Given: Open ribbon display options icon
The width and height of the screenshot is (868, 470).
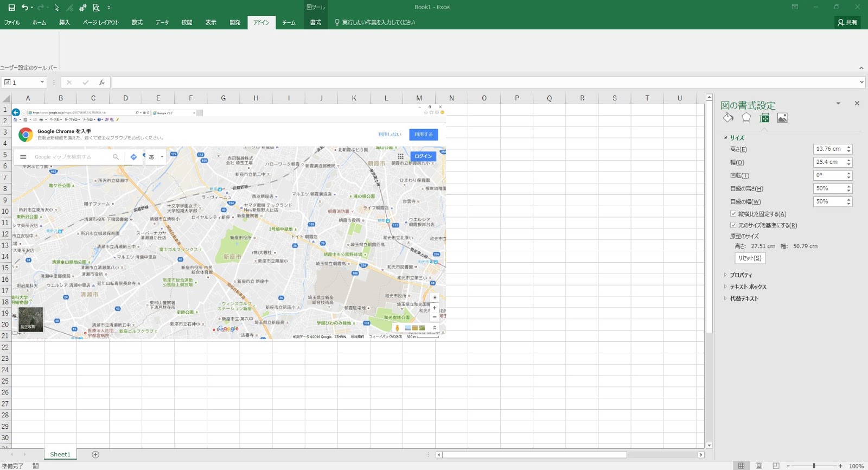Looking at the screenshot, I should pyautogui.click(x=795, y=7).
